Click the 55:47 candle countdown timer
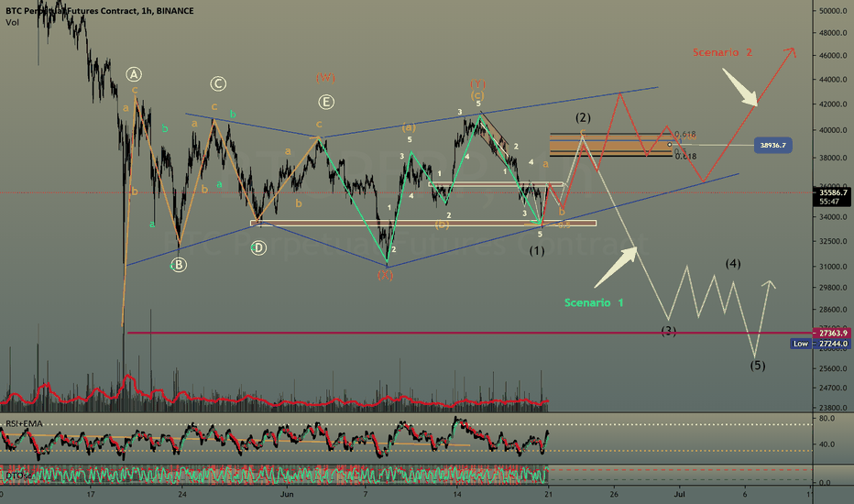The image size is (854, 504). pos(828,202)
